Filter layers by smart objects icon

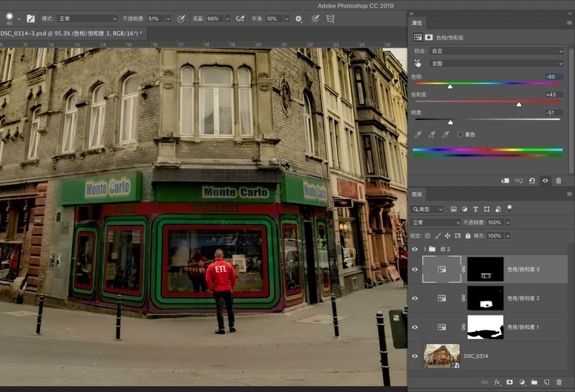point(498,209)
